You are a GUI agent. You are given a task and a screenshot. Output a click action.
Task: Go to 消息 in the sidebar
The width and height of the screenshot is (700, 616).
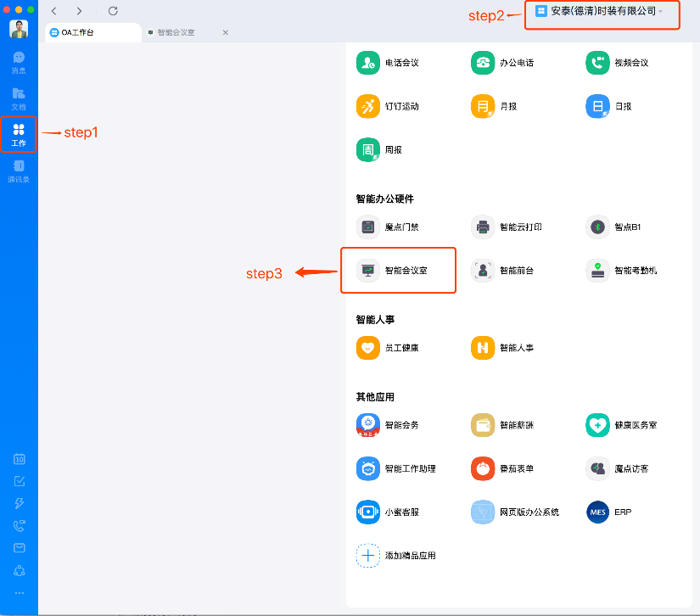coord(19,62)
